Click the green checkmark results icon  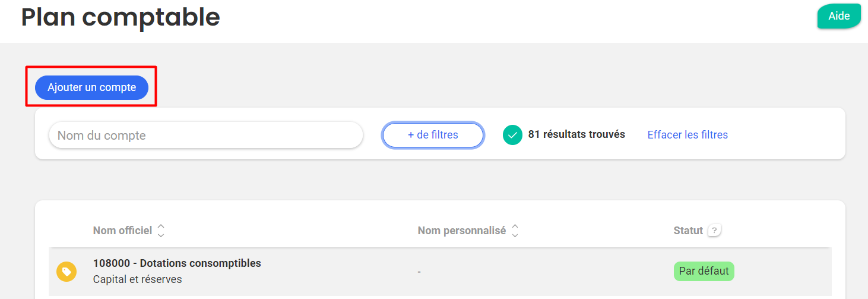(x=512, y=135)
